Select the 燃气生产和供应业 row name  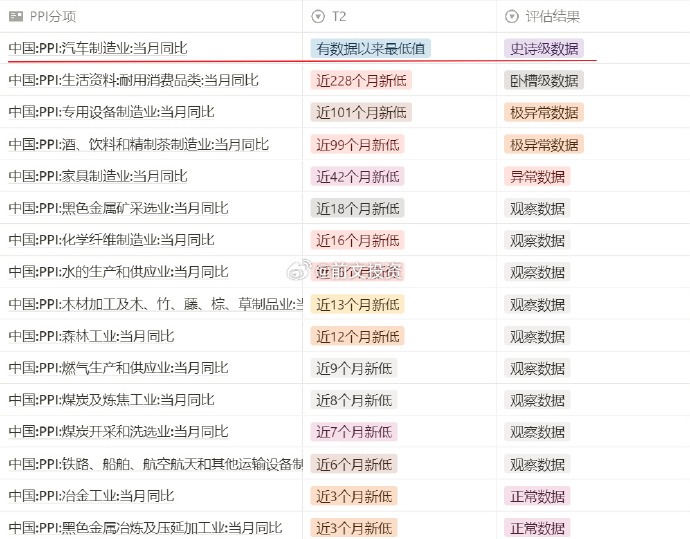[x=118, y=368]
